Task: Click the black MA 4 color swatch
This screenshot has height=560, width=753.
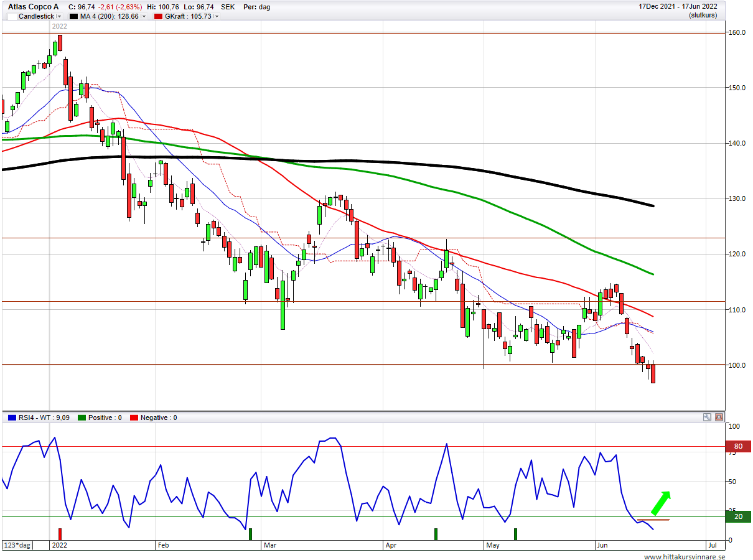Action: click(x=73, y=17)
